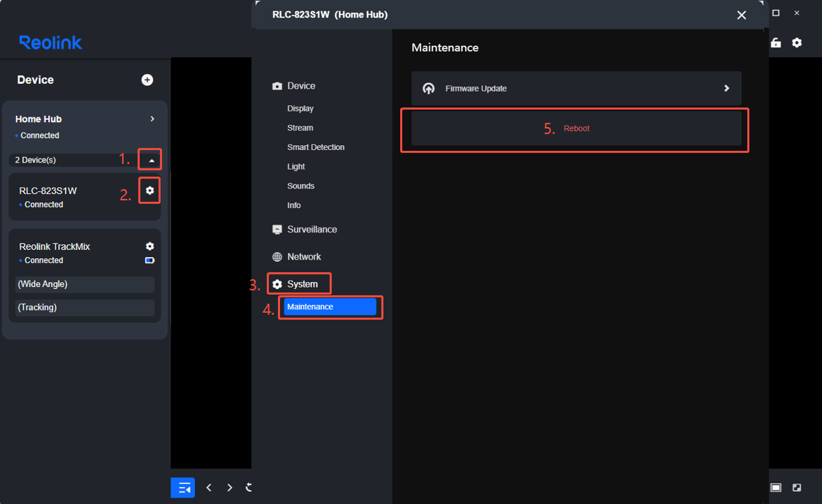The image size is (822, 504).
Task: Open the Display settings
Action: (300, 108)
